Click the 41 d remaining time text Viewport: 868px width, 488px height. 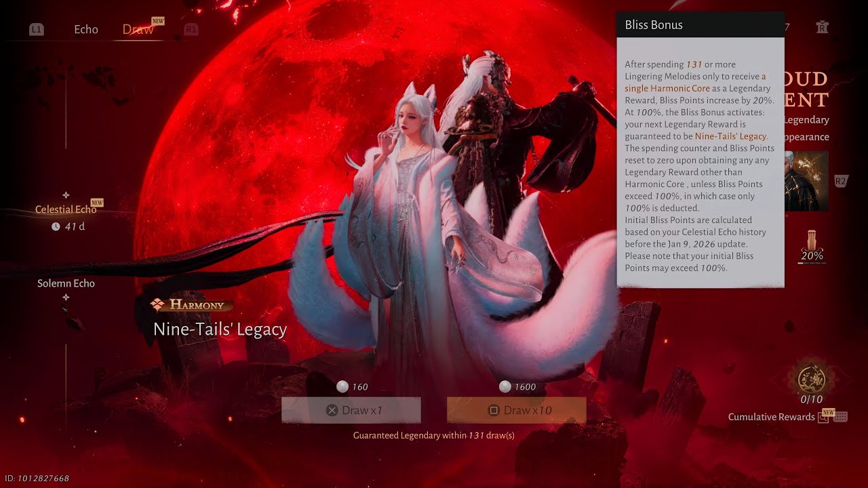(75, 226)
